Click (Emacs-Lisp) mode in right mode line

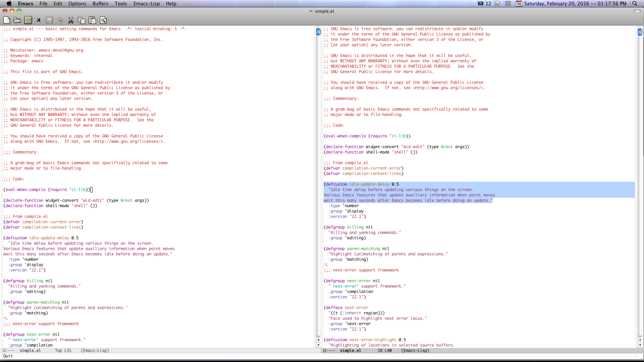pyautogui.click(x=415, y=351)
